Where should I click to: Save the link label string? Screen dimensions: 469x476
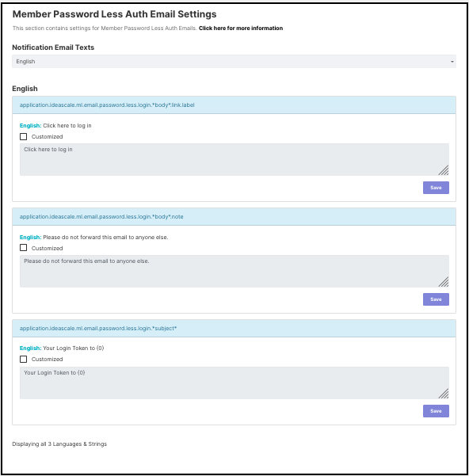tap(436, 188)
